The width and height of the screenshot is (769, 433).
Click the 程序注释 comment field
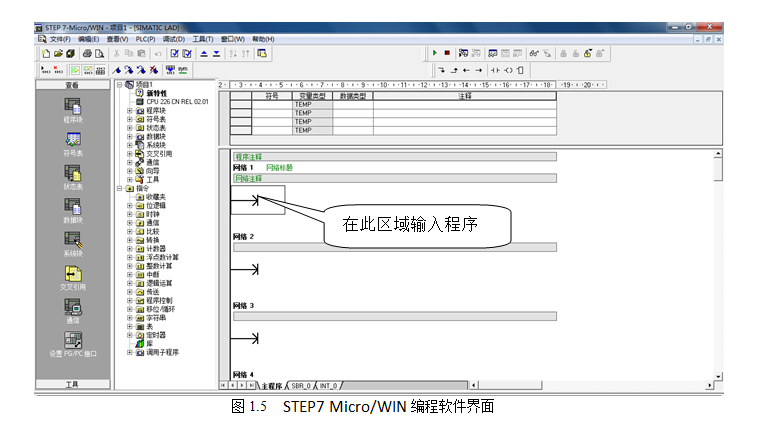click(x=395, y=157)
